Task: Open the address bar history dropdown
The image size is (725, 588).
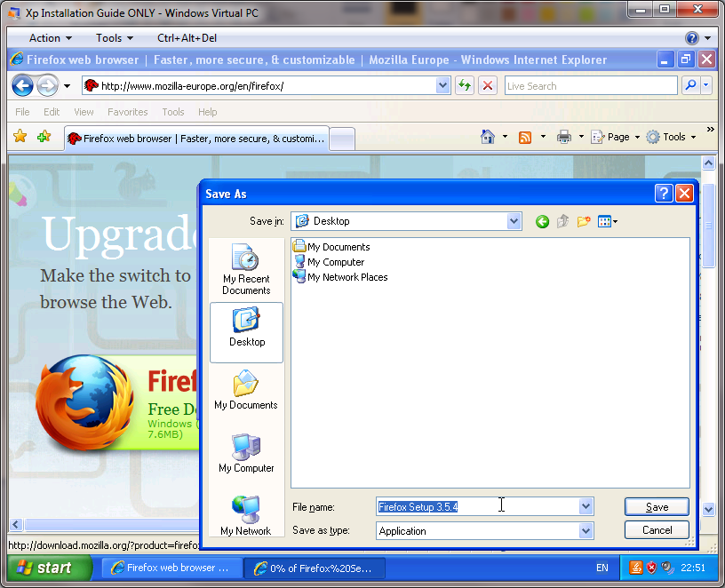Action: 442,85
